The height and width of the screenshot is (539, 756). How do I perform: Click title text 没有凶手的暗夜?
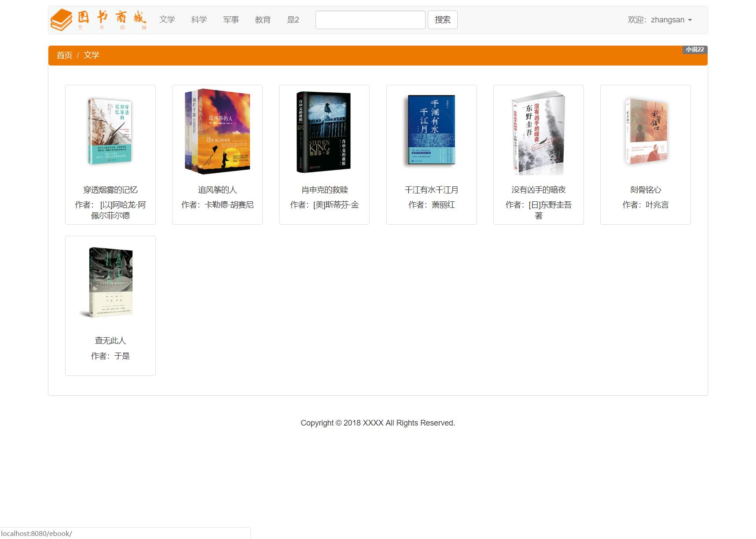coord(539,190)
